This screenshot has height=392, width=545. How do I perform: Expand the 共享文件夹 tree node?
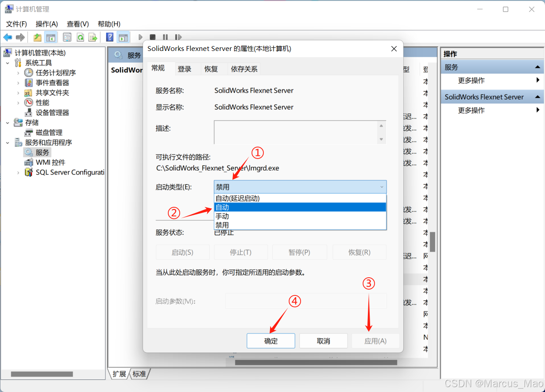(x=18, y=93)
